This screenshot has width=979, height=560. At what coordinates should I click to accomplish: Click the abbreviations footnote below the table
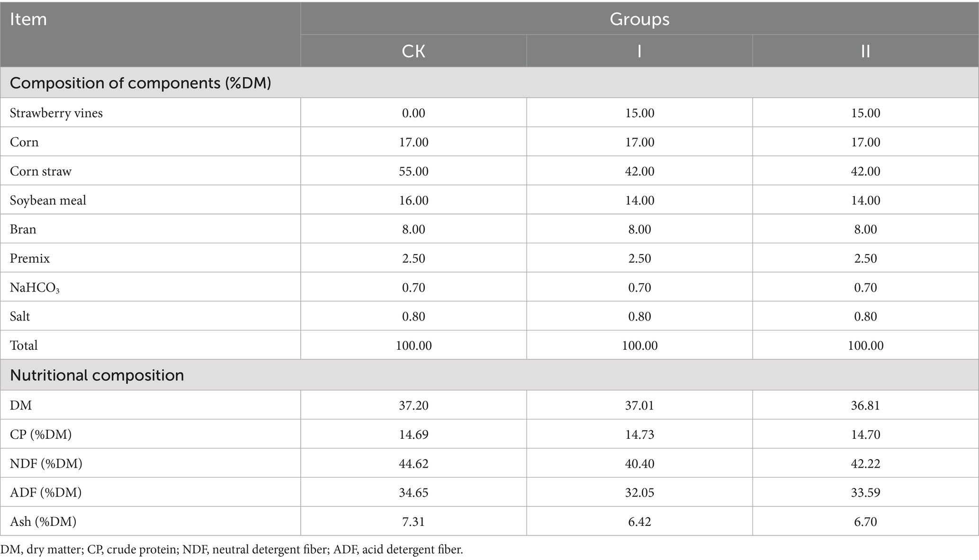tap(232, 550)
